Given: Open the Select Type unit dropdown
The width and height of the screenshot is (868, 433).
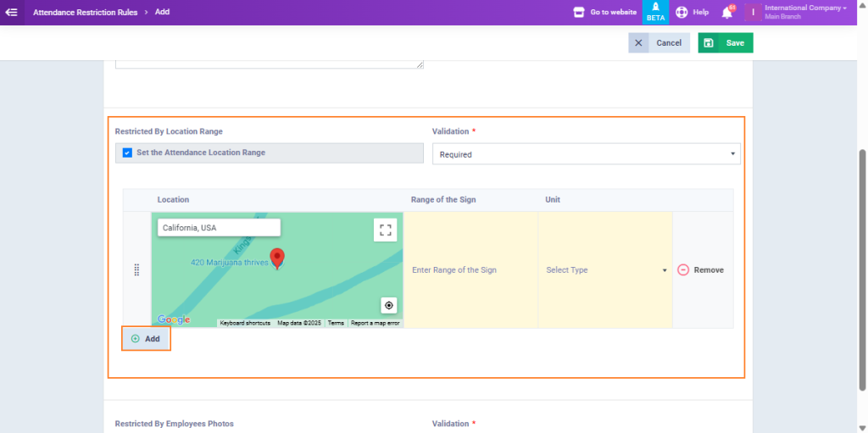Looking at the screenshot, I should [x=605, y=269].
